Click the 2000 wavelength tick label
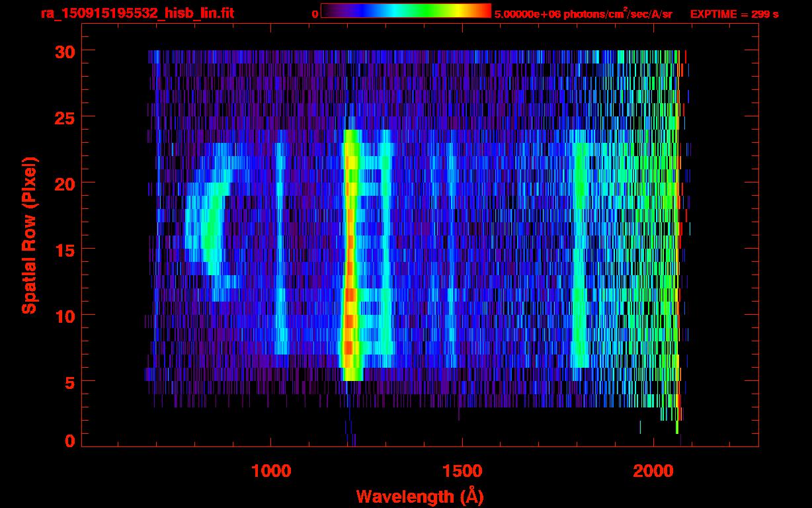This screenshot has height=508, width=812. click(x=653, y=471)
